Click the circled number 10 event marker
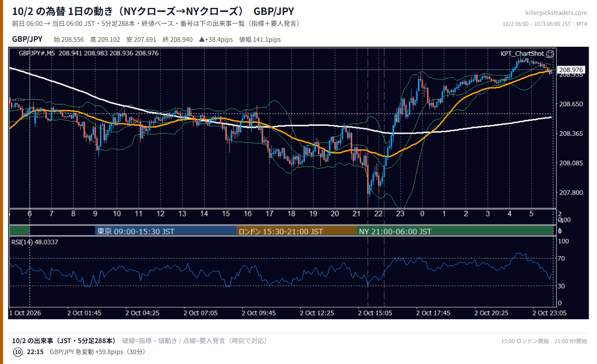Viewport: 597px width, 364px height. tap(17, 352)
